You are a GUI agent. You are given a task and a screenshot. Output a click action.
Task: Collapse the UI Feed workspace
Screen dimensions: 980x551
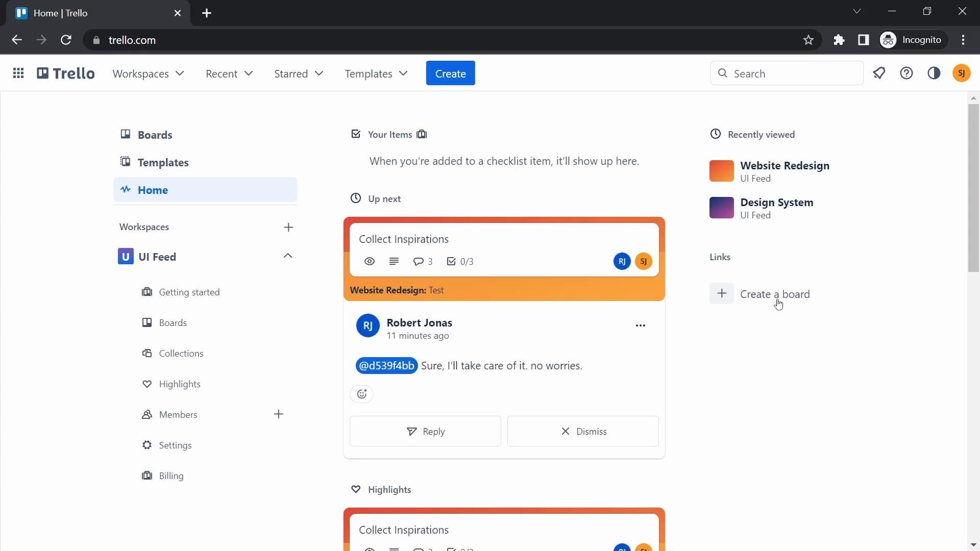288,256
